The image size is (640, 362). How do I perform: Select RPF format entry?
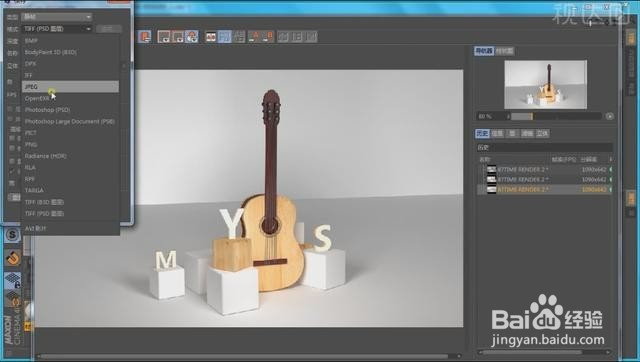pos(70,179)
